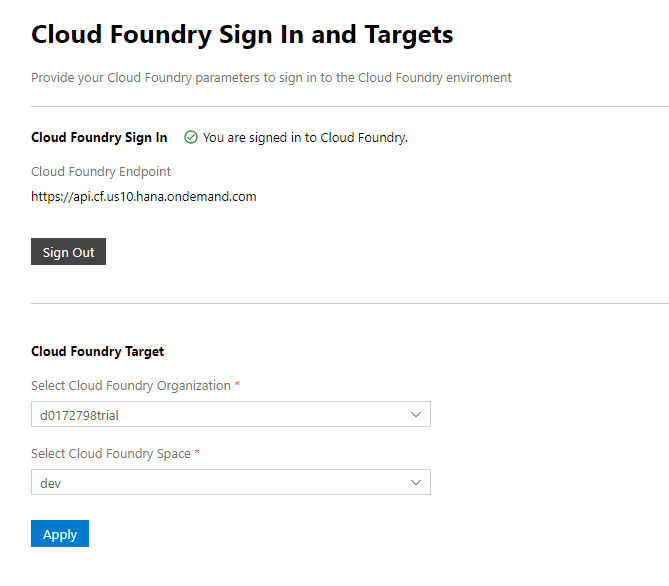669x586 pixels.
Task: Click the divider line below Sign Out
Action: (x=350, y=303)
